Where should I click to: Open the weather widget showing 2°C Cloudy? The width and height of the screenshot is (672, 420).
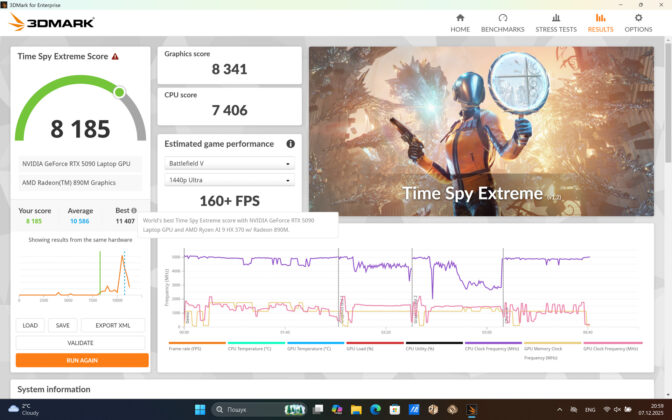click(24, 409)
